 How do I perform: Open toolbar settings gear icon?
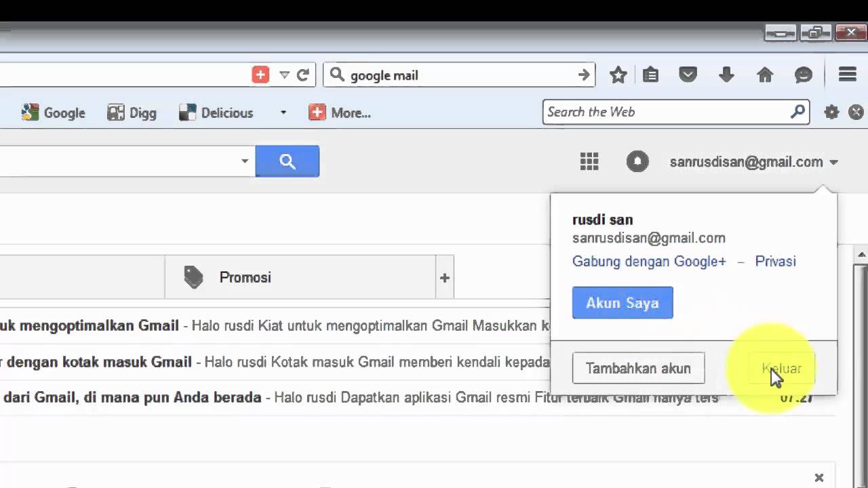[831, 113]
